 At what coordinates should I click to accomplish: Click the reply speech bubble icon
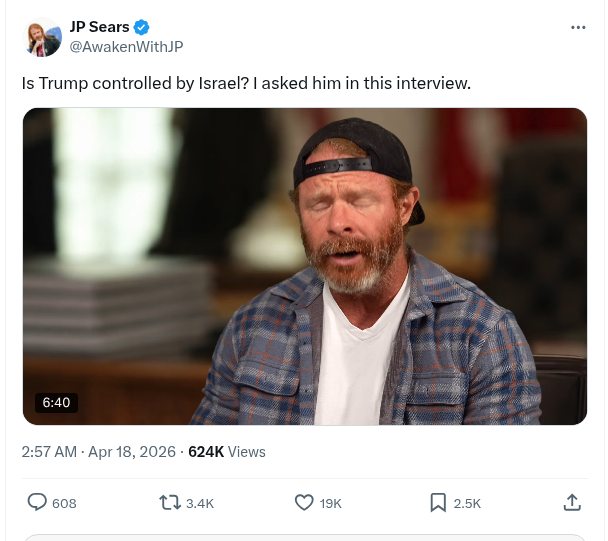37,502
